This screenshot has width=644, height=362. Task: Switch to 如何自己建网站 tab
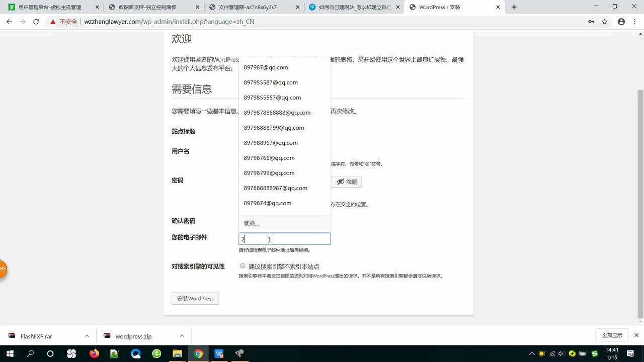(x=355, y=7)
